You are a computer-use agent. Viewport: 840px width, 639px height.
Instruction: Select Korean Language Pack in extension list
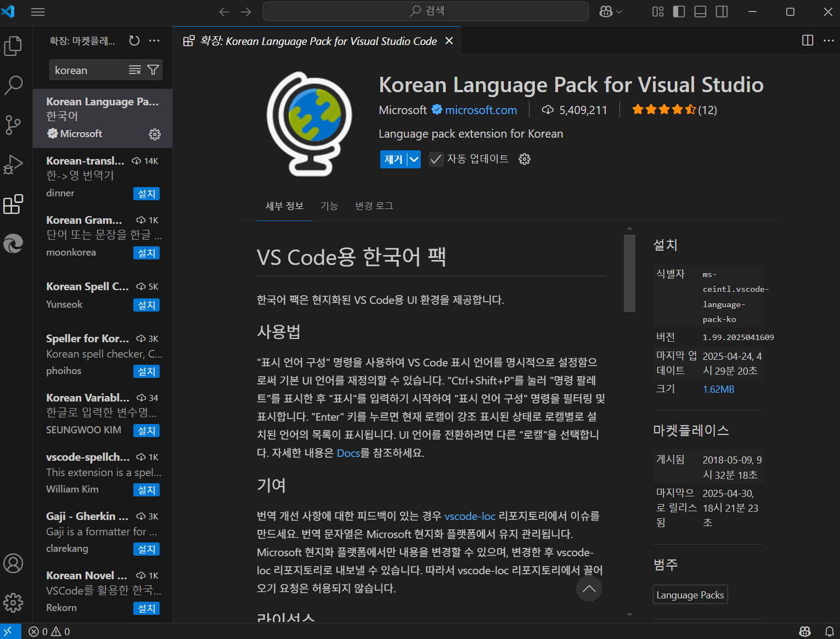[x=103, y=118]
